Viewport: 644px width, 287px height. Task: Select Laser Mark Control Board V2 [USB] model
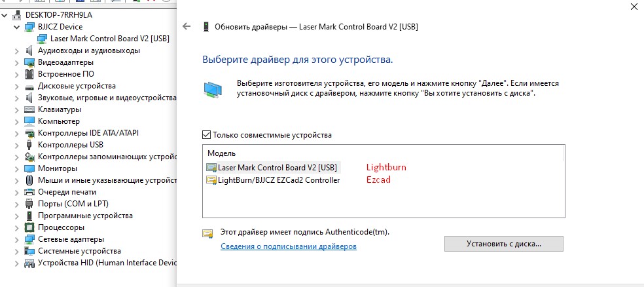tap(279, 167)
